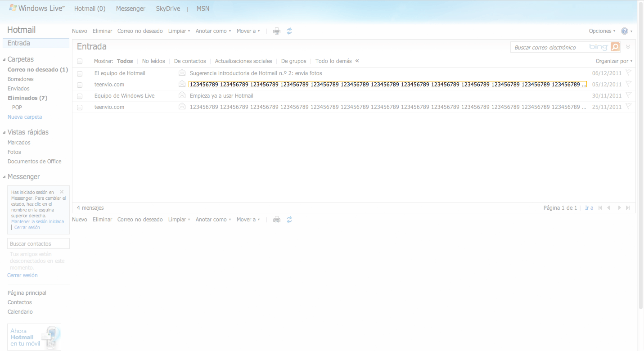Check the 'El equipo de Hotmail' message checkbox
Viewport: 644px width, 351px height.
[80, 73]
